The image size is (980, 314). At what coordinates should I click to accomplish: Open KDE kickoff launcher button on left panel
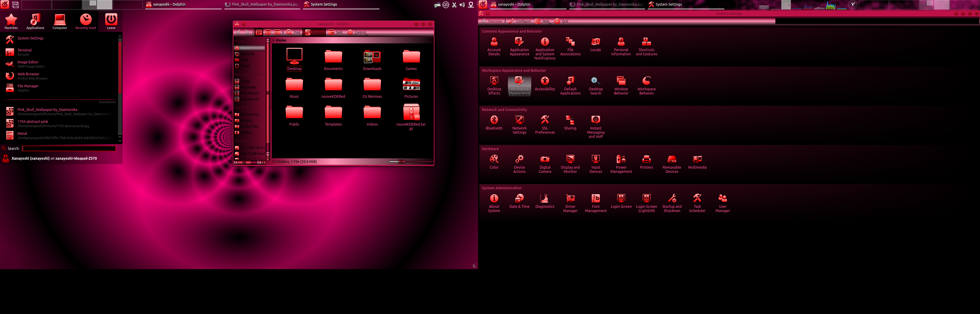pyautogui.click(x=5, y=4)
